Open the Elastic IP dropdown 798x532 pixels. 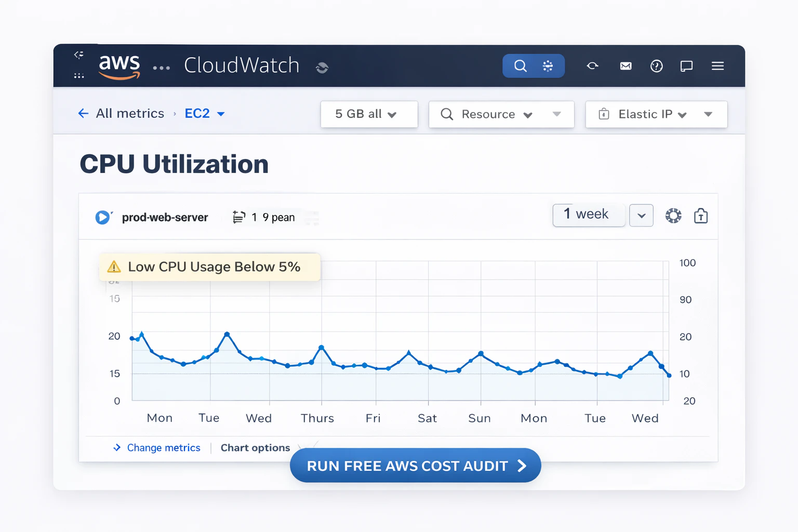(x=683, y=115)
